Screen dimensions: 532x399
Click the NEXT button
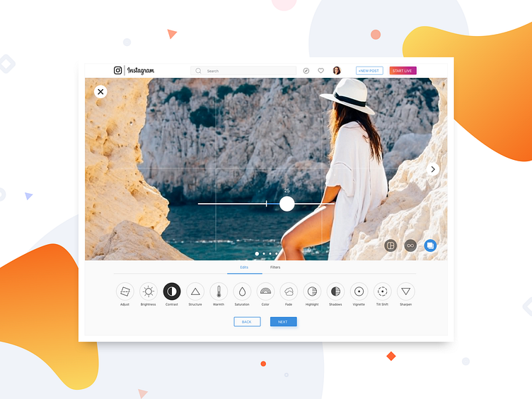pos(283,322)
